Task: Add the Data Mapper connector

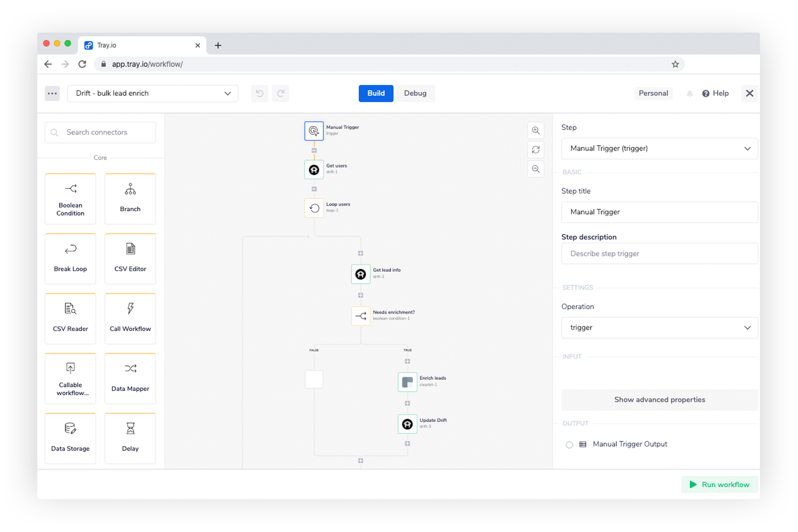Action: click(130, 378)
